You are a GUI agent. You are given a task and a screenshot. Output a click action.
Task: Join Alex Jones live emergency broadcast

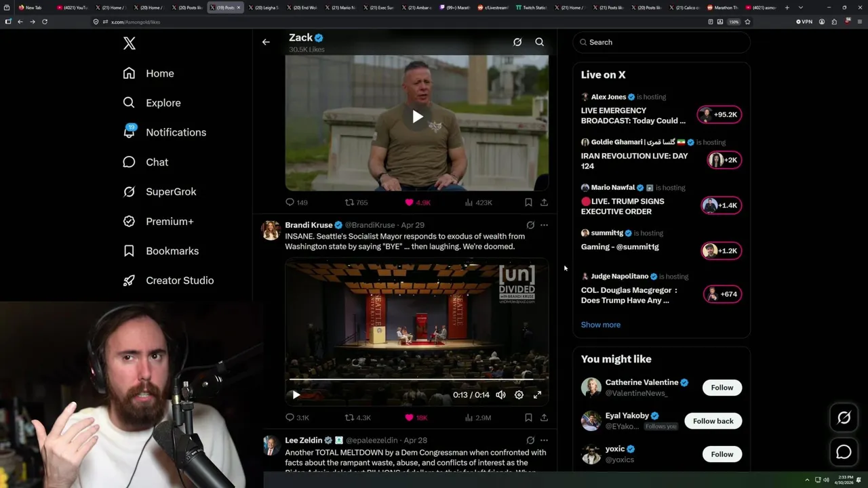pos(633,115)
